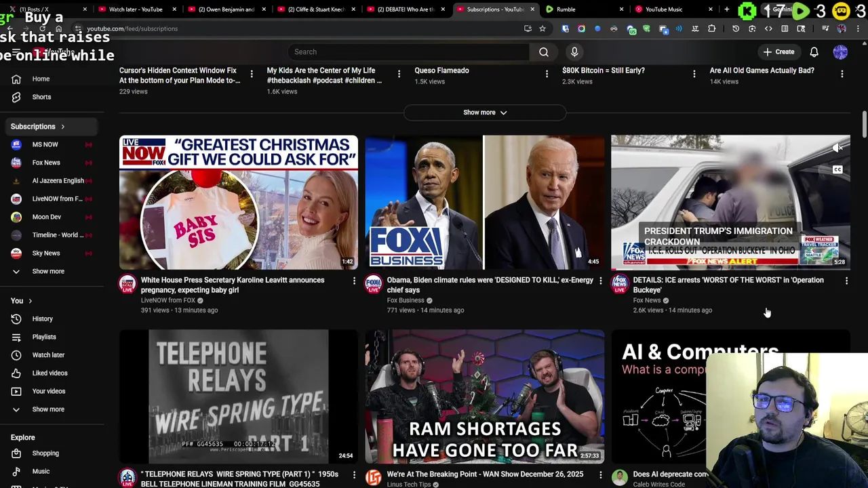Screen dimensions: 868x488
Task: Open options for WAN Show video
Action: [x=600, y=474]
